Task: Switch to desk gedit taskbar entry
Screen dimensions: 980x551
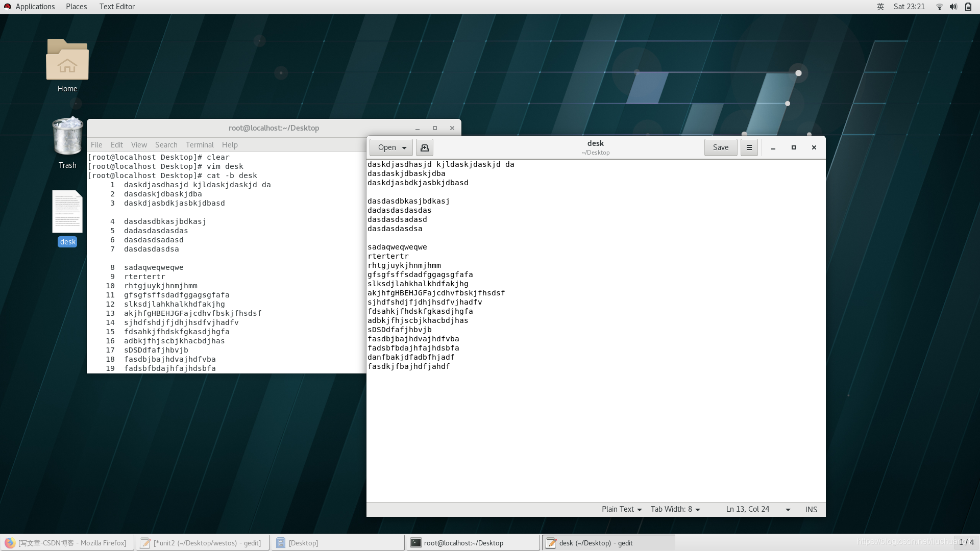Action: coord(608,543)
